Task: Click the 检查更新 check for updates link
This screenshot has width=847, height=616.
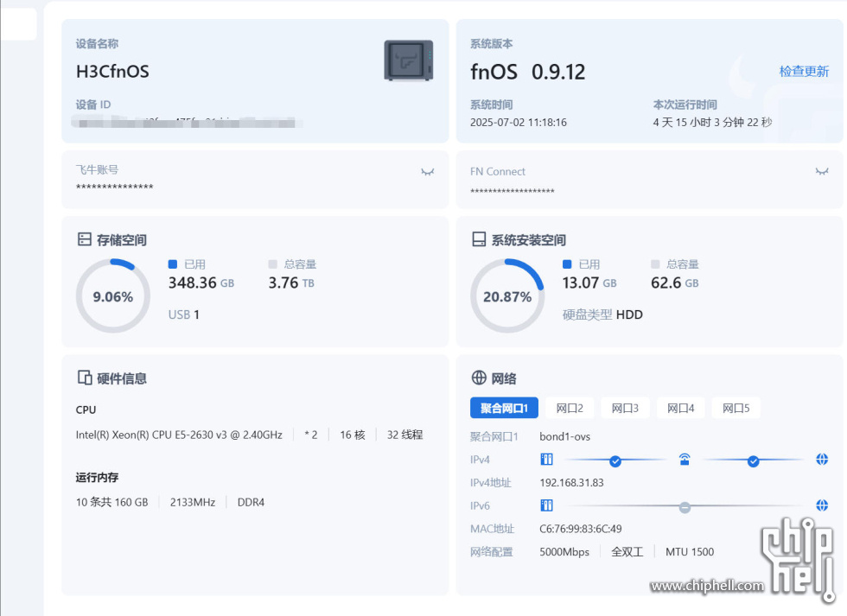Action: [804, 71]
